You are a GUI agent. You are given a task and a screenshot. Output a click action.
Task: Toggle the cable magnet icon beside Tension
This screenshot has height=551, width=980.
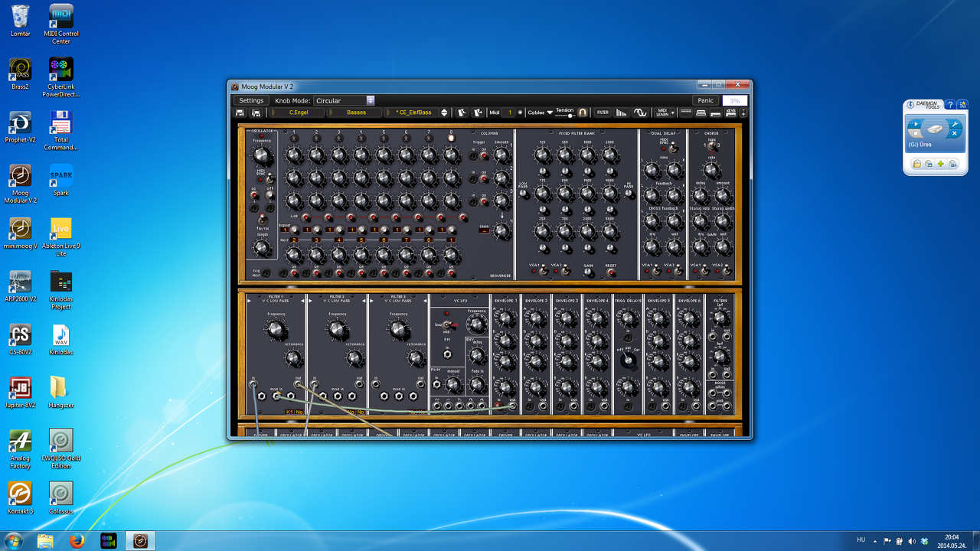point(583,112)
